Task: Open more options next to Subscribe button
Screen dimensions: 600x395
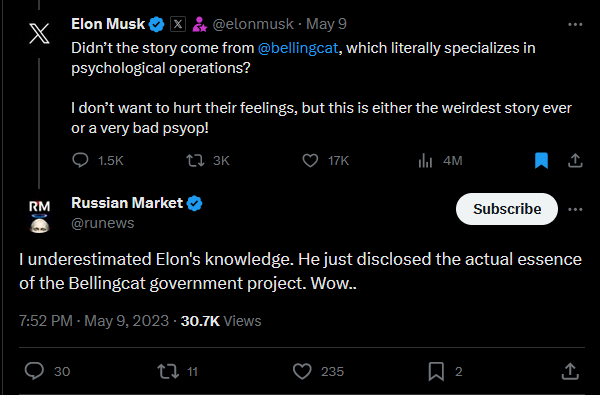Action: (x=575, y=209)
